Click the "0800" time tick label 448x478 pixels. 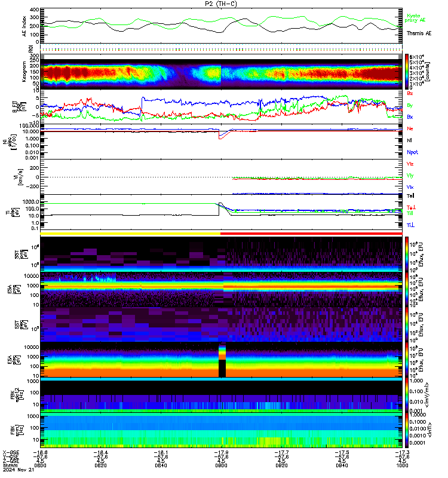pos(40,465)
